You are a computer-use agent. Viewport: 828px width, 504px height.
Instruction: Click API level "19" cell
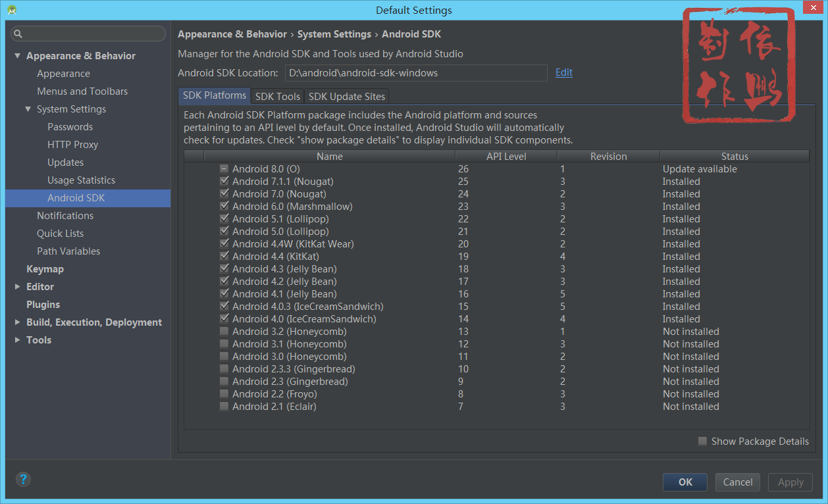click(463, 257)
